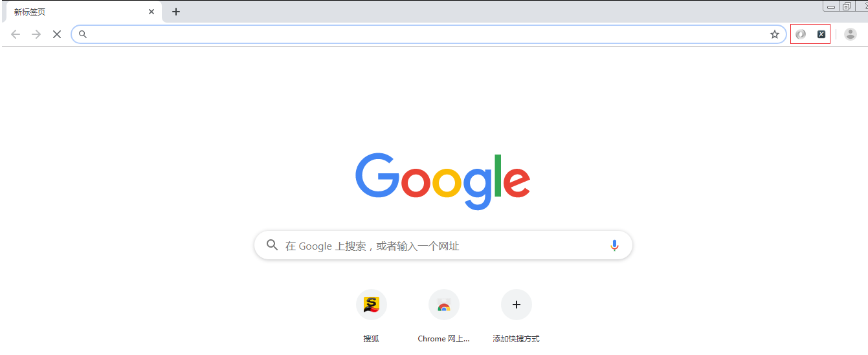Viewport: 868px width, 355px height.
Task: Click the magnifier icon in the Google search box
Action: tap(273, 245)
